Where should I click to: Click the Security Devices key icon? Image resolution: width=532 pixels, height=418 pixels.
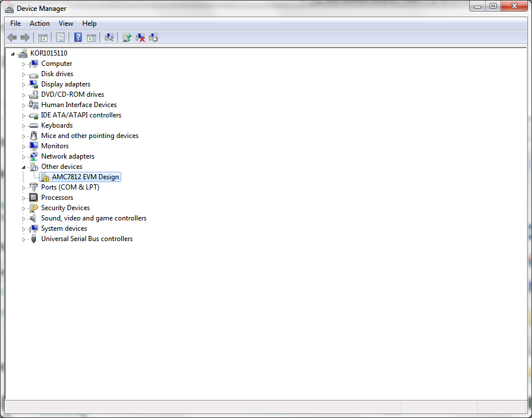click(34, 208)
